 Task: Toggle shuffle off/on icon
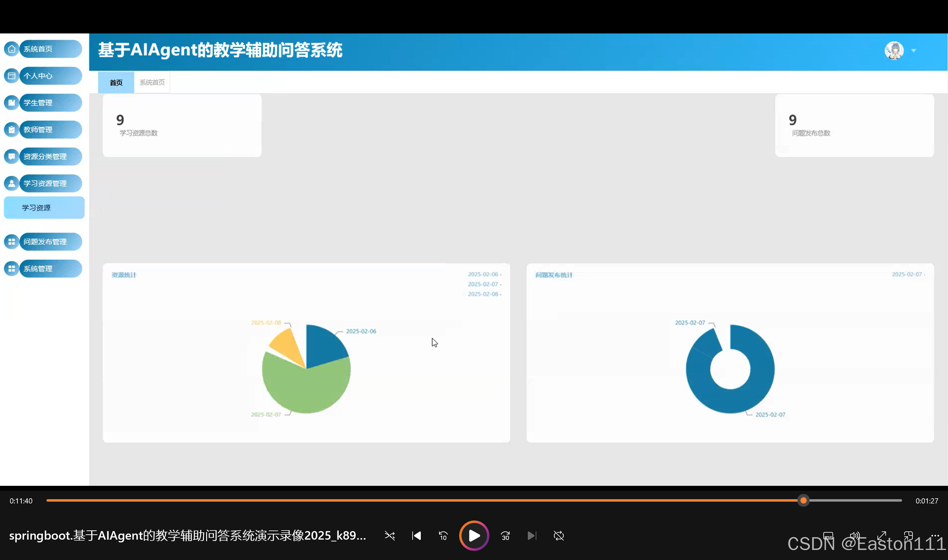(x=389, y=535)
